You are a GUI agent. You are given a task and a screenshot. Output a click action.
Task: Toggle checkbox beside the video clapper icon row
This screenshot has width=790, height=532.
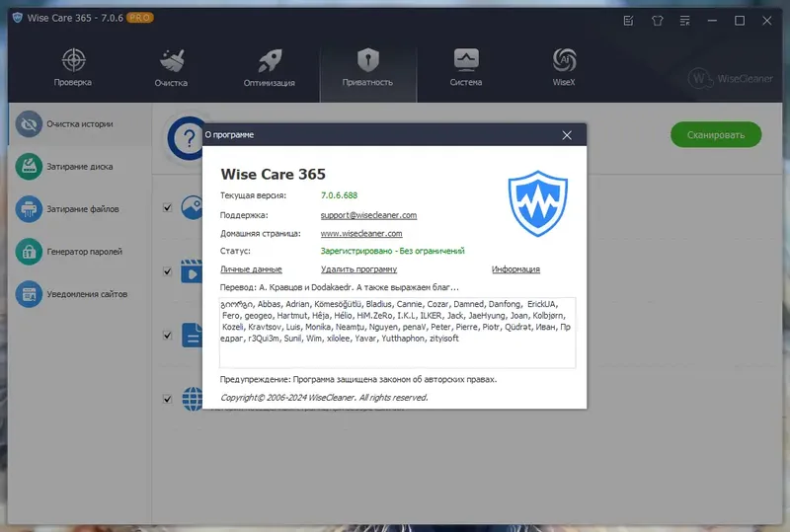(x=167, y=271)
